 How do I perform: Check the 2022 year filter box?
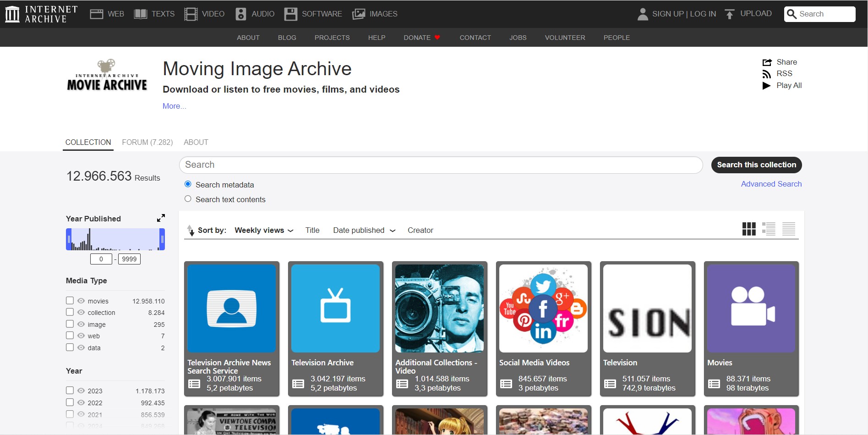click(70, 402)
